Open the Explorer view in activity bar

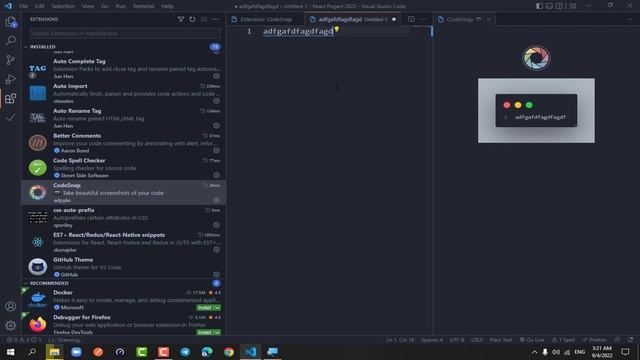point(11,22)
